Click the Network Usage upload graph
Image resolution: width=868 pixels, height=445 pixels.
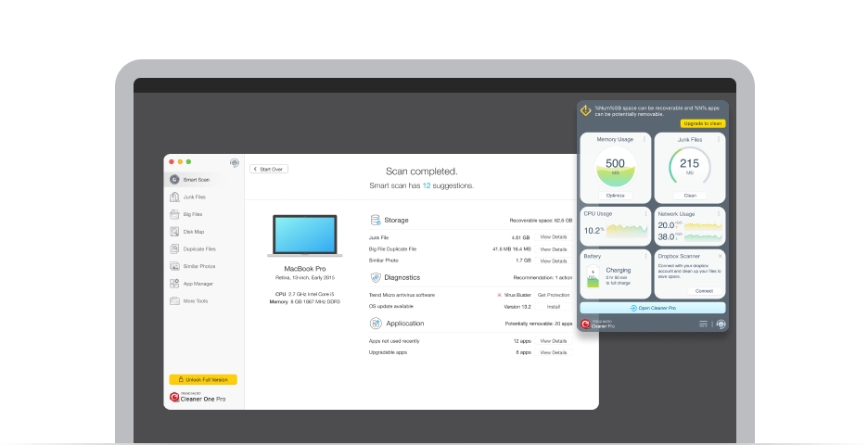(704, 225)
